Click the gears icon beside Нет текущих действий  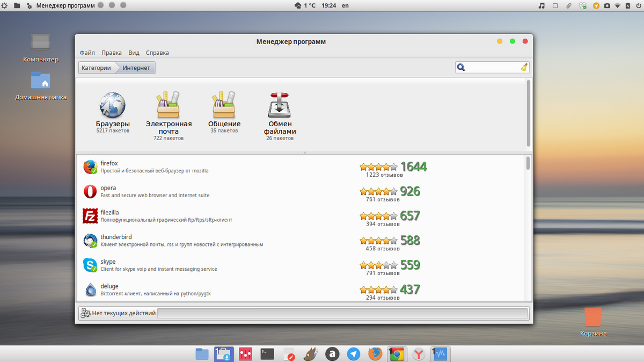click(x=85, y=313)
